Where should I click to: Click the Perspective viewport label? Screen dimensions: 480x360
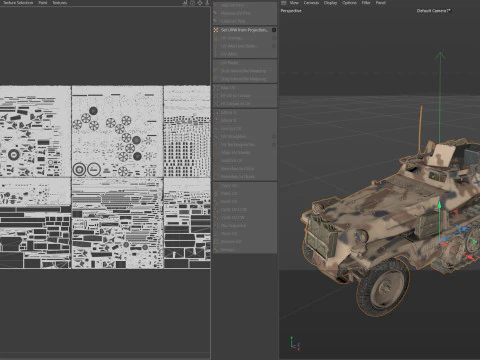click(x=291, y=11)
